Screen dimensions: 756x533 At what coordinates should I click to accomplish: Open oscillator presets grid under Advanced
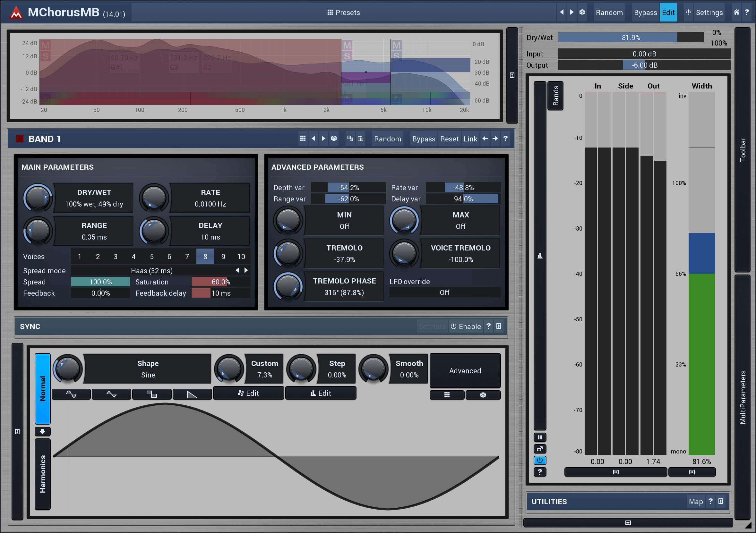coord(447,395)
